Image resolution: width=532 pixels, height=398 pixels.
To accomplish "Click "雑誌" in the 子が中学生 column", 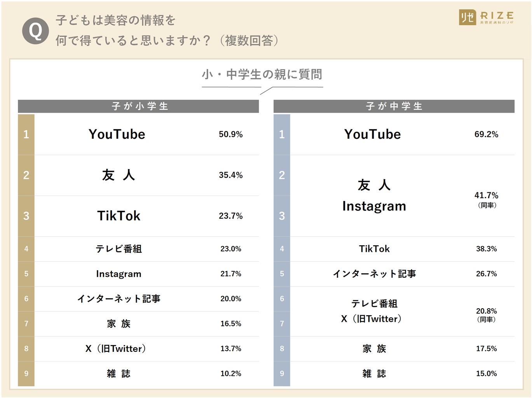I will pos(374,374).
